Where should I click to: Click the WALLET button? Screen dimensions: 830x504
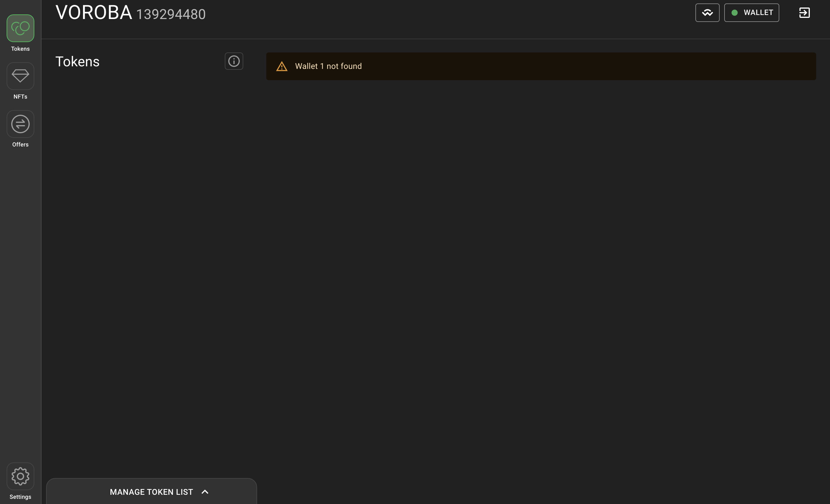(x=752, y=12)
